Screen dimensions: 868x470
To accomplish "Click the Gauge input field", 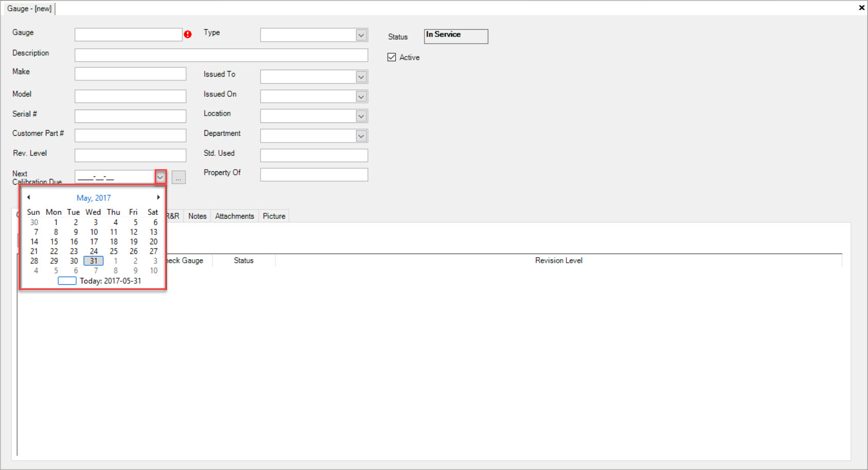I will click(x=128, y=34).
